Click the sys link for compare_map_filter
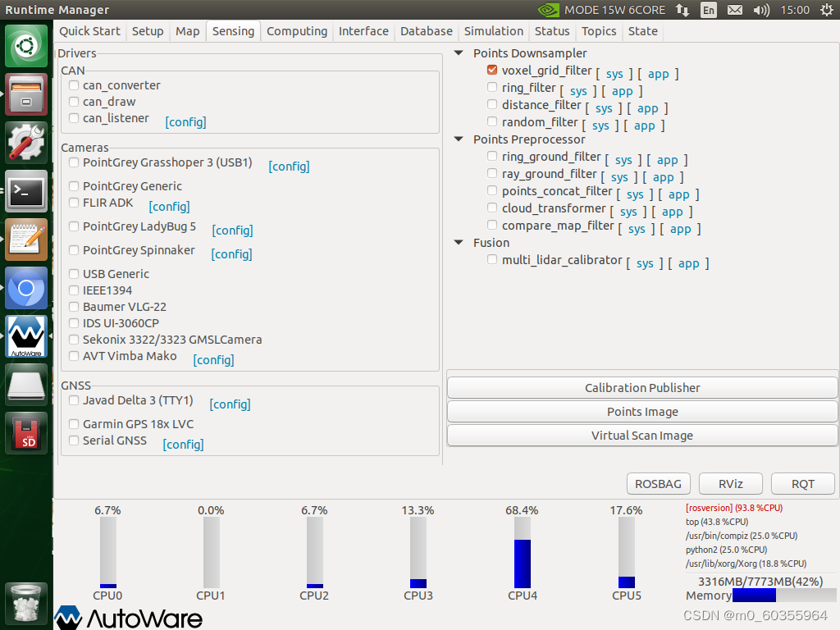Image resolution: width=840 pixels, height=630 pixels. (x=637, y=230)
